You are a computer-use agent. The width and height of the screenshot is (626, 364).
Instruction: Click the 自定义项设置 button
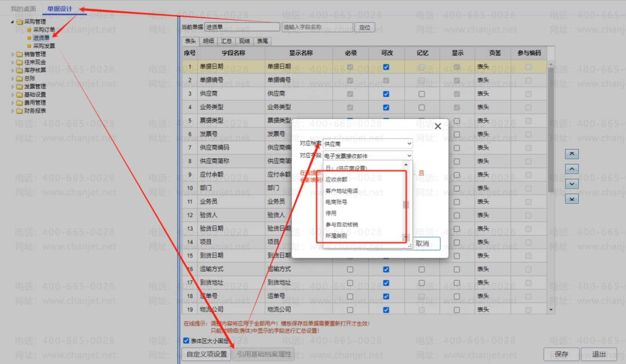tap(206, 354)
